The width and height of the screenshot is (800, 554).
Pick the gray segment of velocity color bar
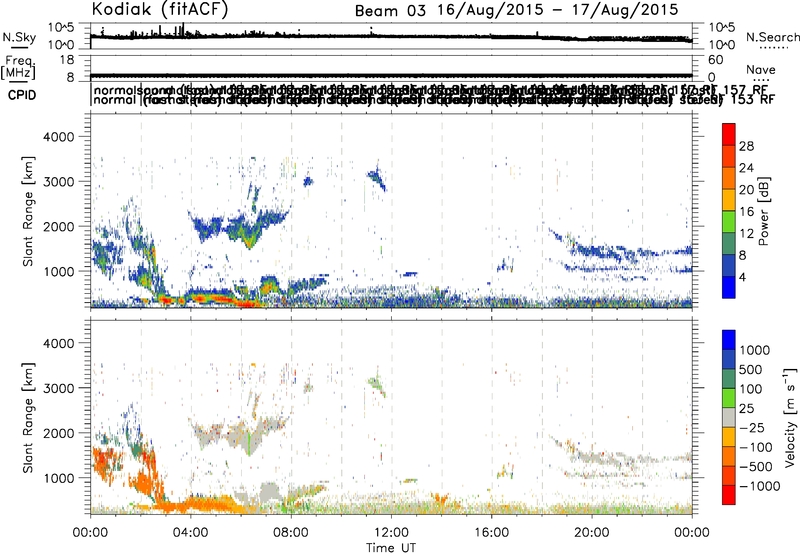point(729,417)
